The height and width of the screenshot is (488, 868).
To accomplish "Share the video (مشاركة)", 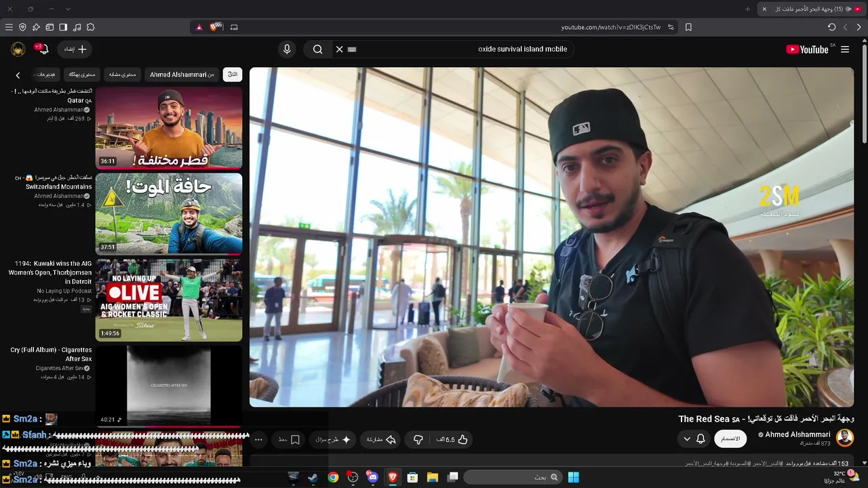I will click(x=381, y=440).
